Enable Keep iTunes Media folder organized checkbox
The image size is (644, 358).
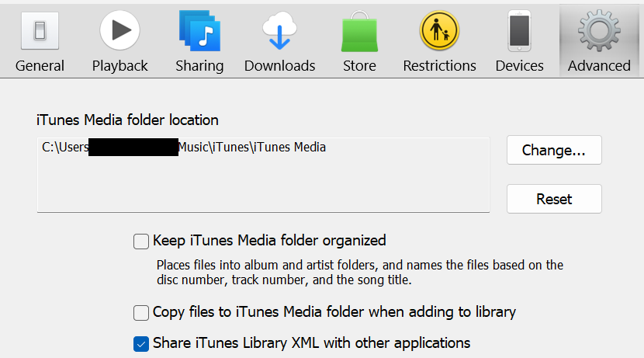point(141,242)
